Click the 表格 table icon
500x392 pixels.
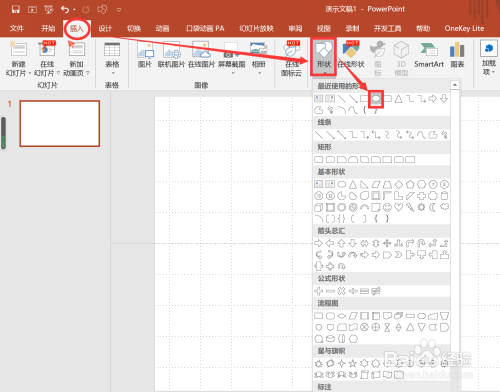tap(112, 58)
